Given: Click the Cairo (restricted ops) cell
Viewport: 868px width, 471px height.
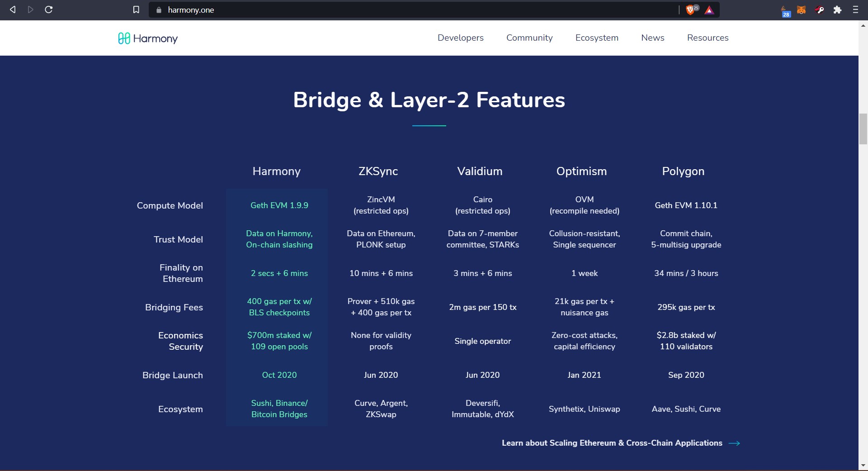Looking at the screenshot, I should [483, 205].
